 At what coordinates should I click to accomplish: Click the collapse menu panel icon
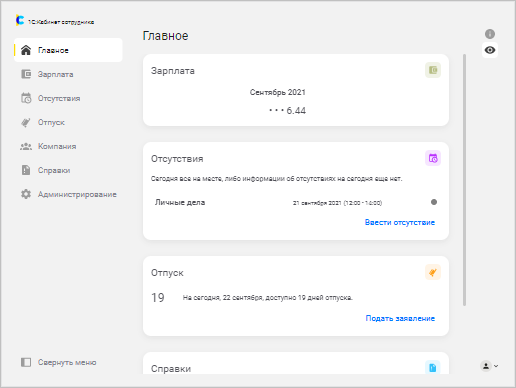pos(26,362)
